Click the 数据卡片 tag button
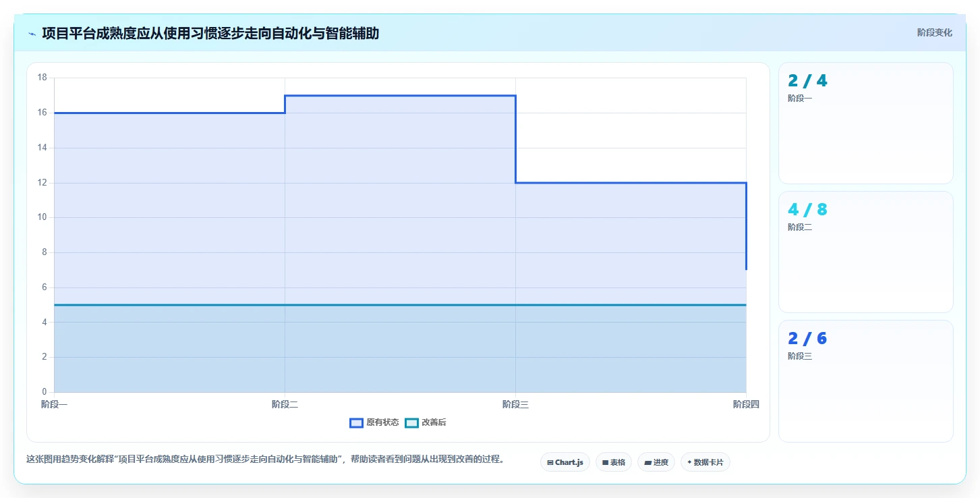980x498 pixels. pos(705,462)
